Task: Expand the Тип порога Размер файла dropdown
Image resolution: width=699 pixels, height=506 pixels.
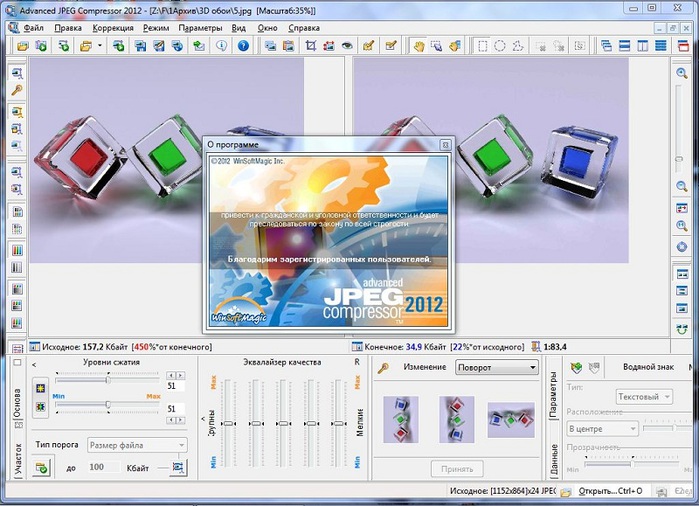Action: [x=136, y=445]
